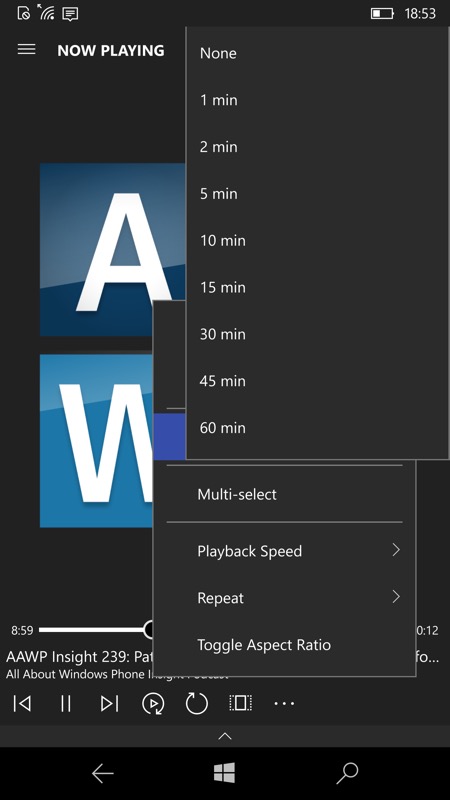Screen dimensions: 450x800
Task: Click the playback progress slider handle
Action: click(x=148, y=630)
